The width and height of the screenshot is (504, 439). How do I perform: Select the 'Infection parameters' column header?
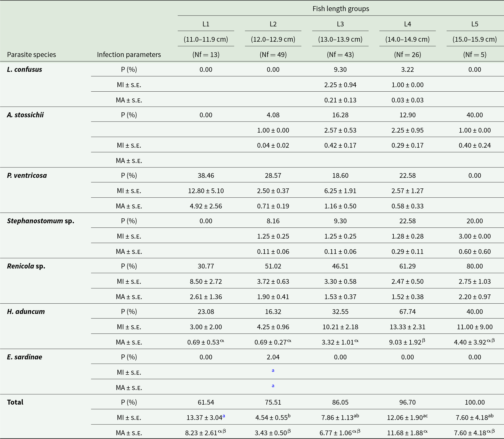[129, 54]
